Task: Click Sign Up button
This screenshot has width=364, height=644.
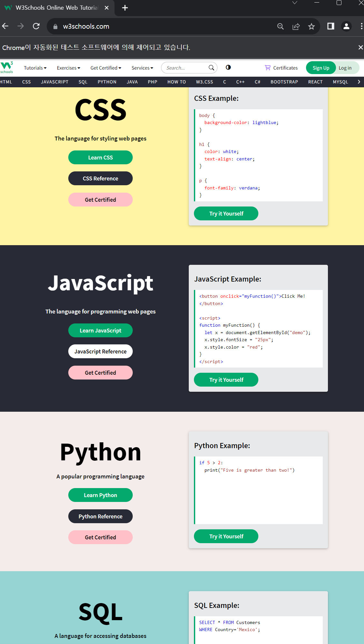Action: pyautogui.click(x=321, y=68)
